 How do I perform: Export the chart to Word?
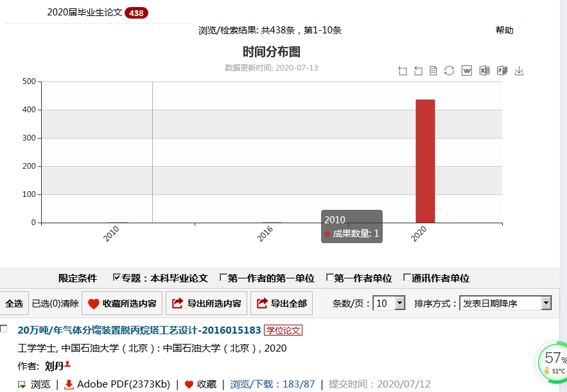click(467, 71)
